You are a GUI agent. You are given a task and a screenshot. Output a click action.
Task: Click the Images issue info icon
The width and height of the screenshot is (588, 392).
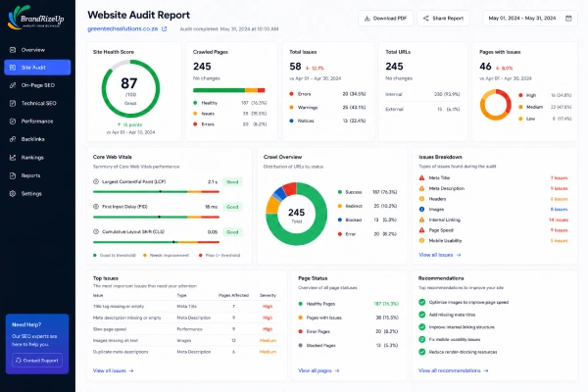coord(421,210)
